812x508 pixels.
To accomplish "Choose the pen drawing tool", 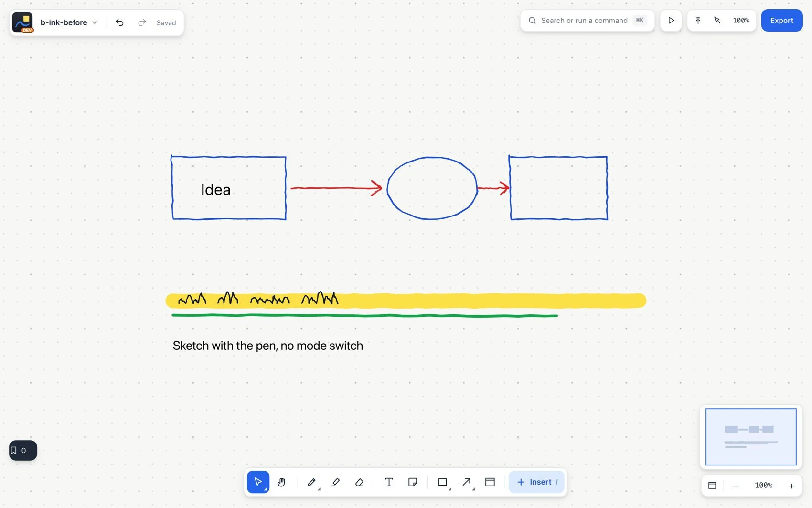I will [x=311, y=482].
